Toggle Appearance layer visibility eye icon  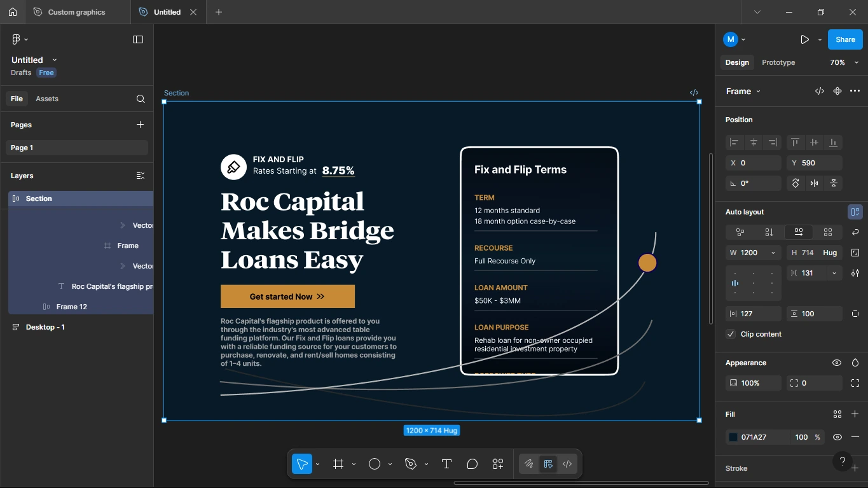(837, 363)
